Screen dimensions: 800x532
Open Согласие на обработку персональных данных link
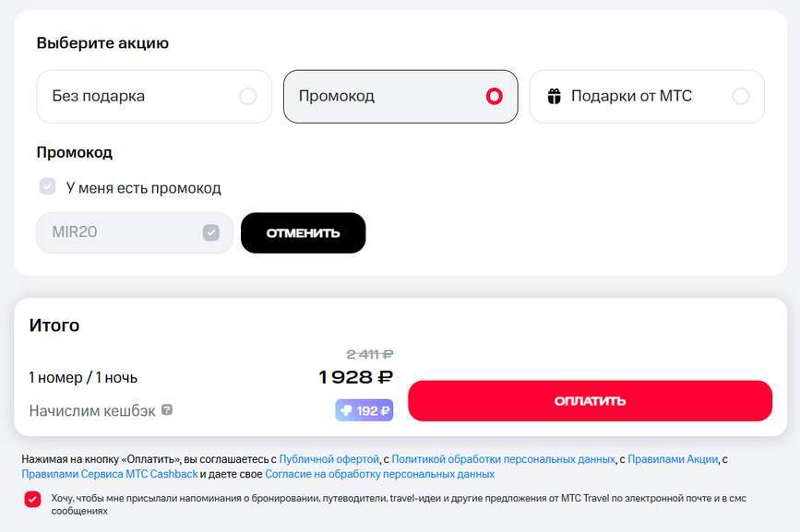tap(379, 474)
